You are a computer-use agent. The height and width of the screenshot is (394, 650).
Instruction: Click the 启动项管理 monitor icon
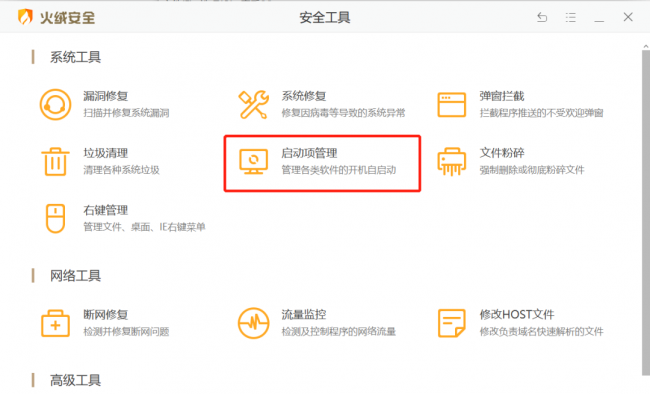[253, 162]
